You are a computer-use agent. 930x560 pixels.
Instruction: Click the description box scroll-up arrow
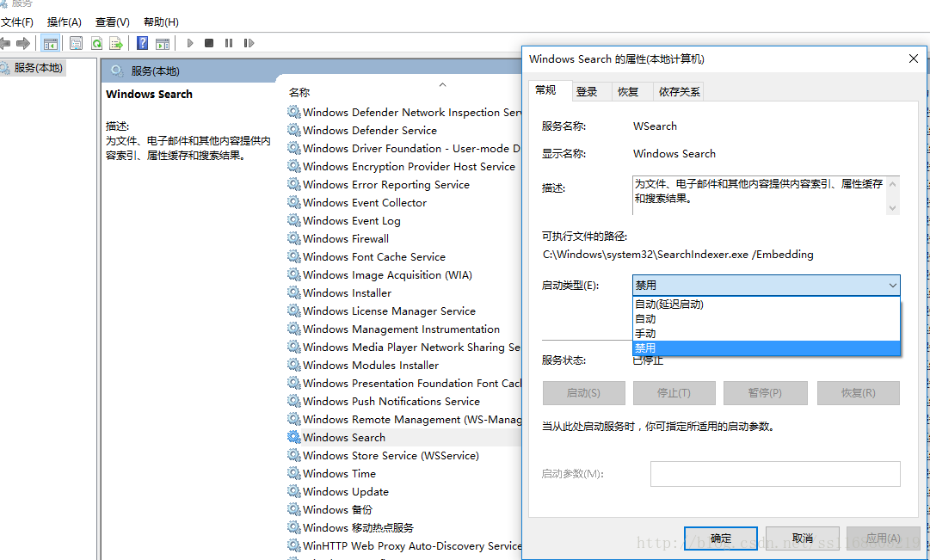(x=893, y=184)
